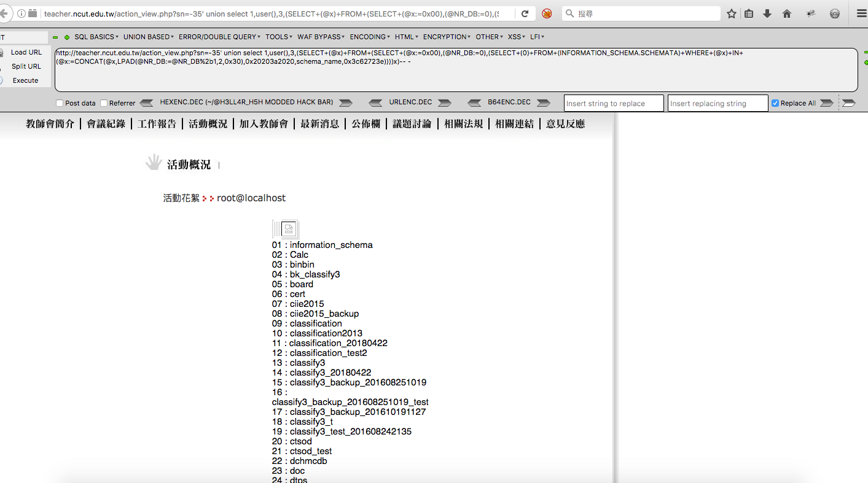Image resolution: width=868 pixels, height=483 pixels.
Task: Click the left arrow before URLENC.DEC
Action: pos(375,102)
